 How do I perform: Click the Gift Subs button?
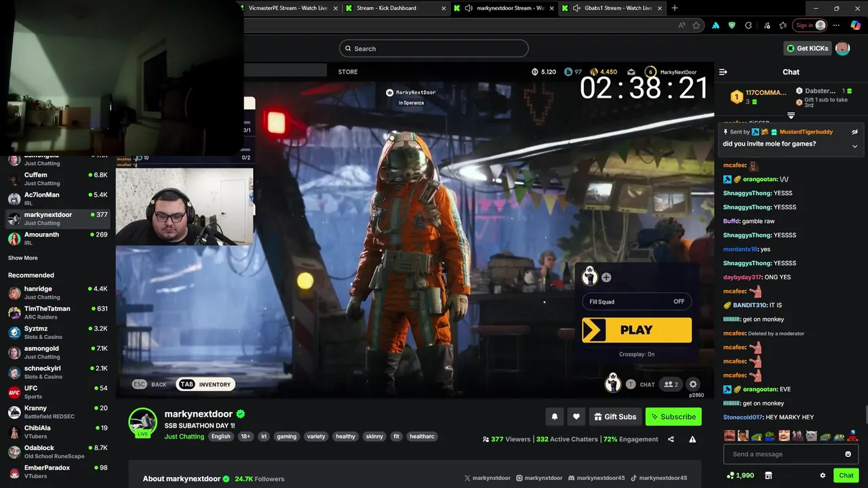614,417
